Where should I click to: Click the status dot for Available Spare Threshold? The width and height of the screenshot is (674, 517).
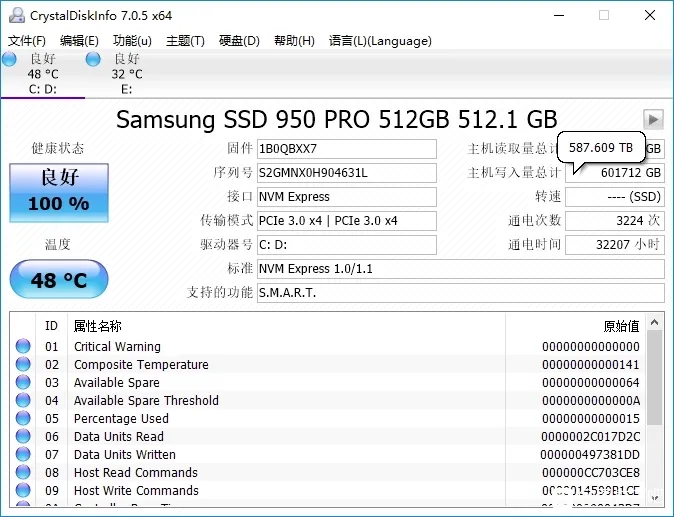click(x=23, y=400)
